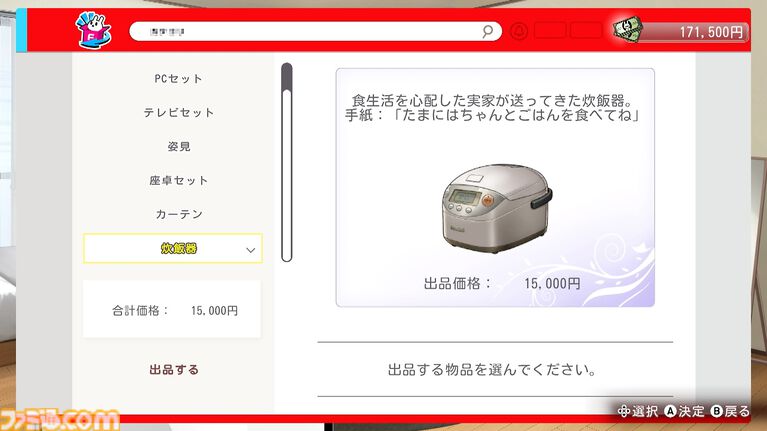Click the rice cooker product image
Screen dimensions: 767x431
tap(496, 207)
